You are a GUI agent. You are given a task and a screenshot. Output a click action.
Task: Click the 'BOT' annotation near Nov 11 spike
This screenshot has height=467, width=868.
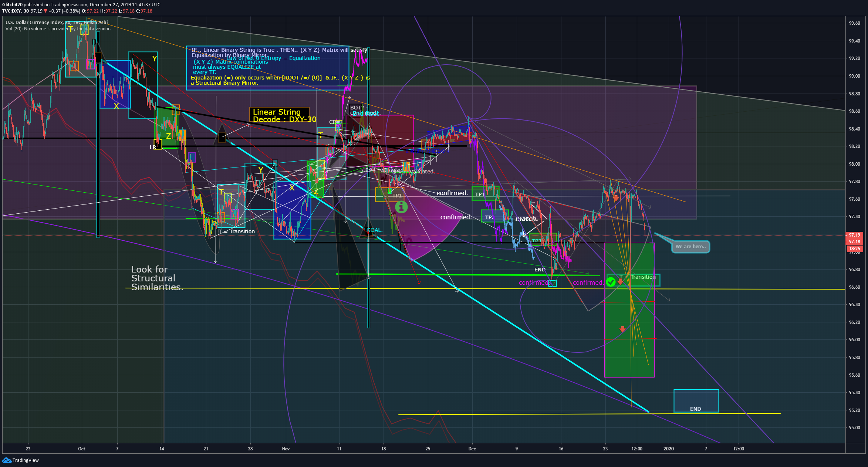tap(356, 108)
